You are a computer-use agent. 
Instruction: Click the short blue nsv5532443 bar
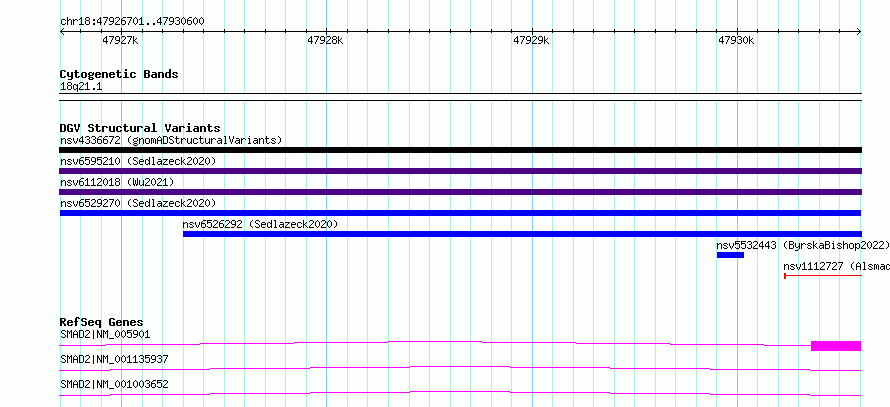pos(730,255)
